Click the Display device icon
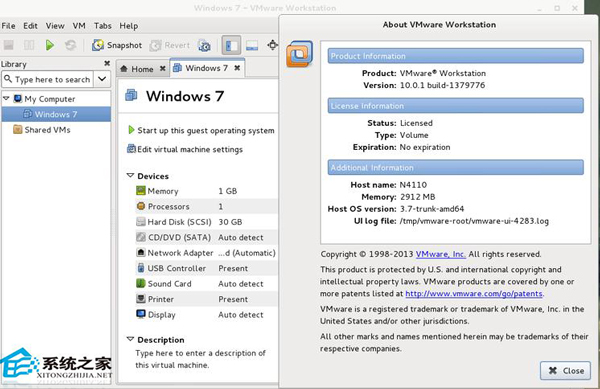 tap(141, 314)
